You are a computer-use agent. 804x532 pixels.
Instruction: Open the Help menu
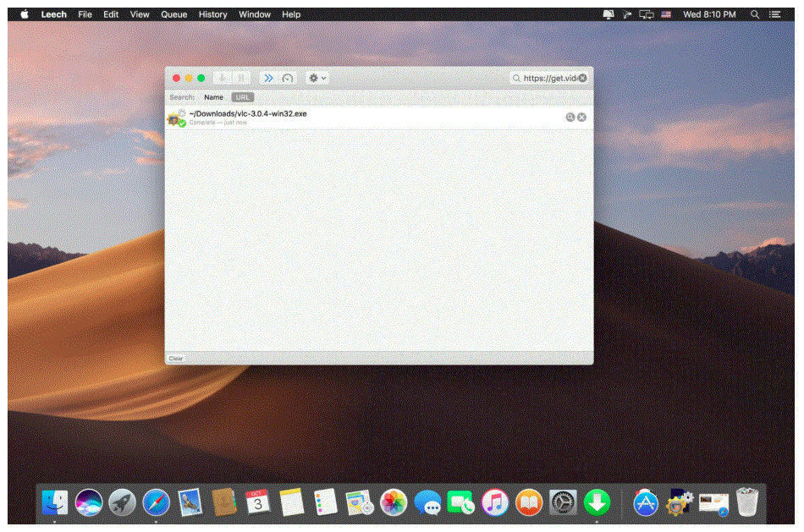[291, 14]
